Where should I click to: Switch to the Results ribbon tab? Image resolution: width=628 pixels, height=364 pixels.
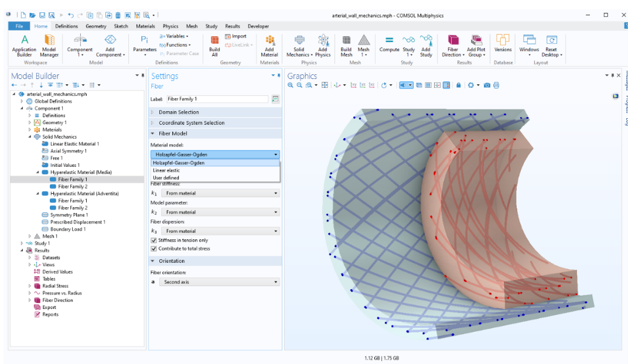coord(233,26)
